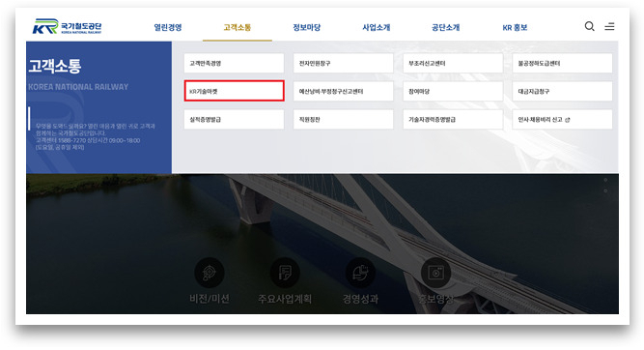Click the 비전/미션 text label
644x350 pixels.
tap(210, 299)
